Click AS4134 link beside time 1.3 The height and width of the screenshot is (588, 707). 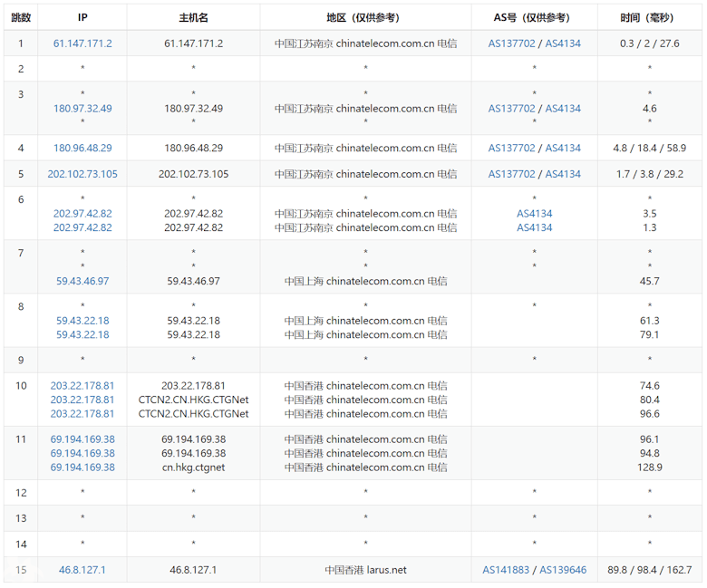pos(534,227)
